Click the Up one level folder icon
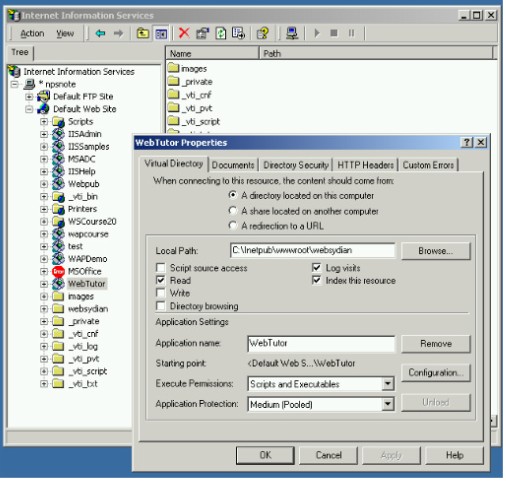This screenshot has width=506, height=481. pos(143,33)
